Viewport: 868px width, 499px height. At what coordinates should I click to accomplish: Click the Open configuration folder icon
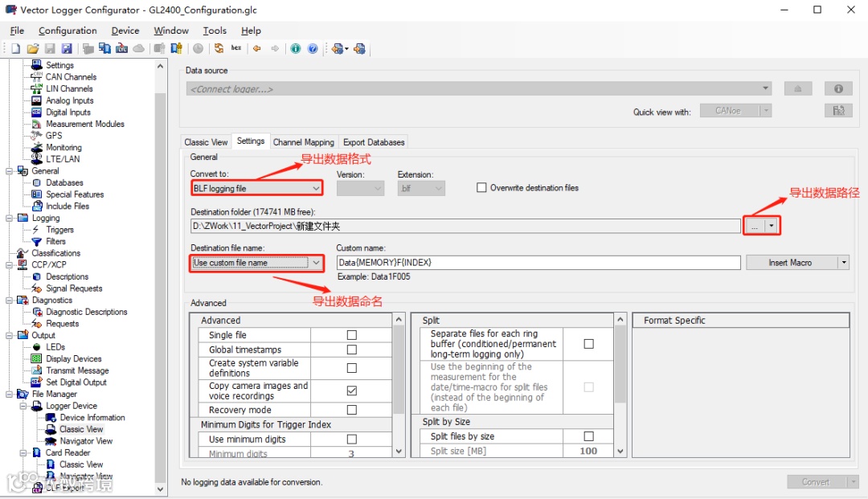click(33, 49)
